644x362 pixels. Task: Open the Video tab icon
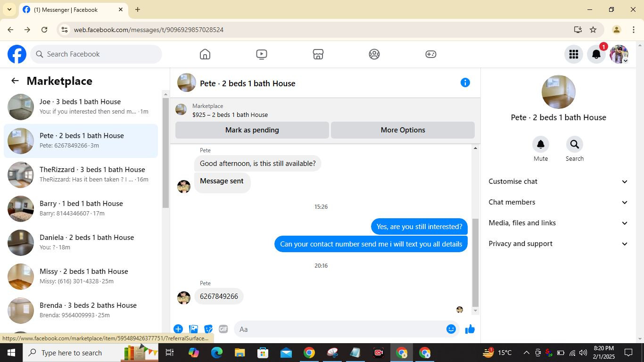(262, 54)
